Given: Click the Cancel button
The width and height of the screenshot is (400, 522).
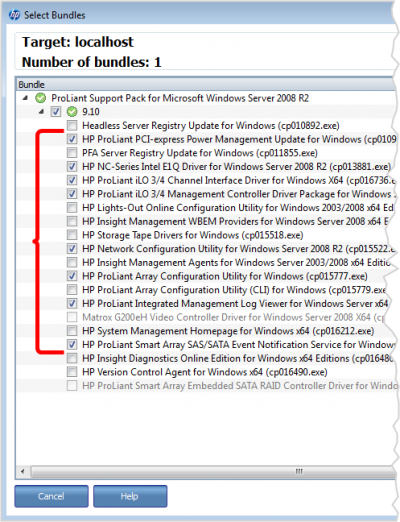Looking at the screenshot, I should tap(51, 496).
